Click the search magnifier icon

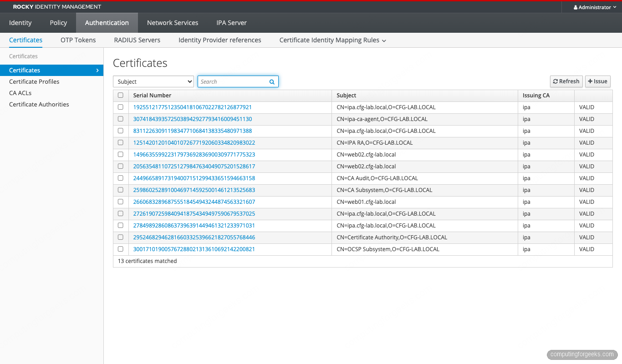click(x=272, y=82)
